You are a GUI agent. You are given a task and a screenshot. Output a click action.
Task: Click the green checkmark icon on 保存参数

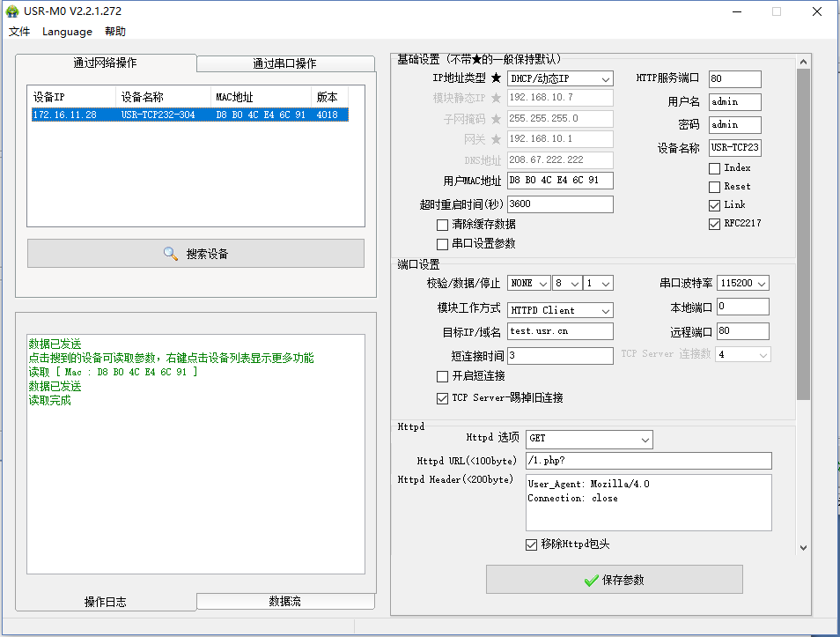pos(591,580)
